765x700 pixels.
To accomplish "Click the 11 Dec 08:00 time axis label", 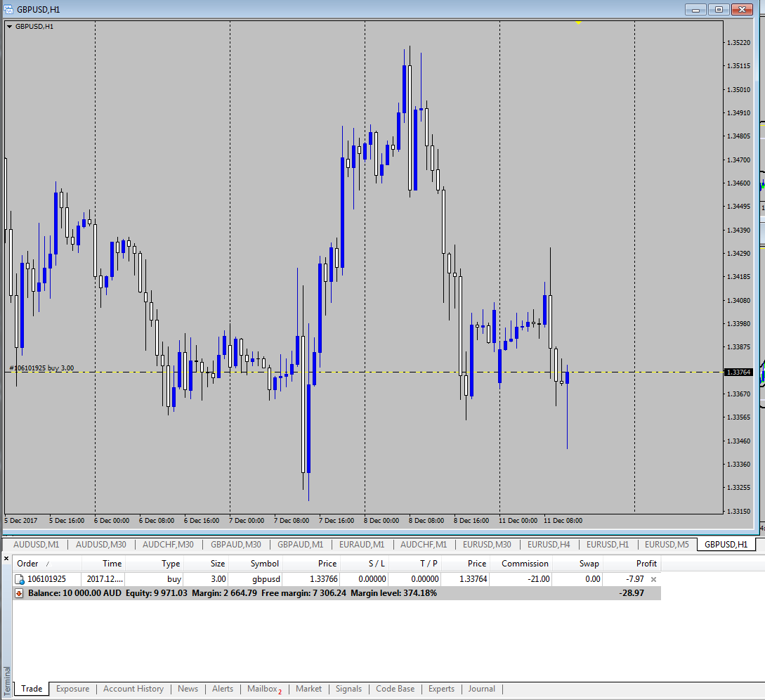I will [x=563, y=521].
